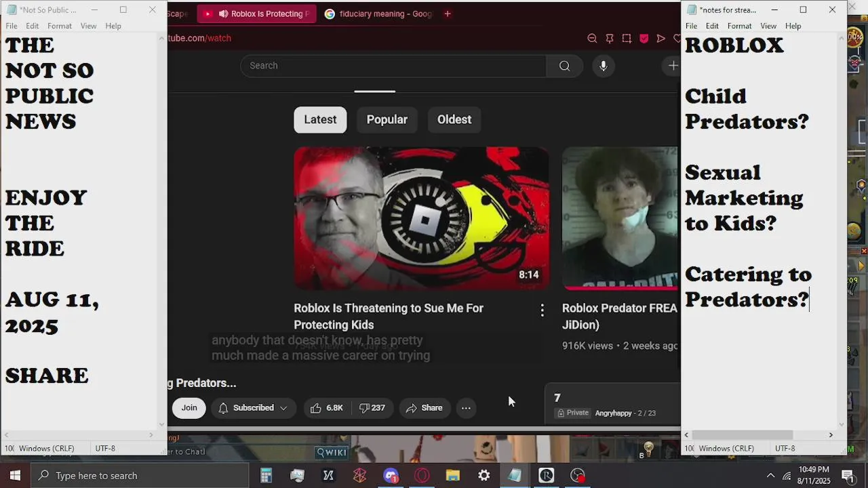This screenshot has width=868, height=488.
Task: Open File Explorer from the taskbar
Action: 453,476
